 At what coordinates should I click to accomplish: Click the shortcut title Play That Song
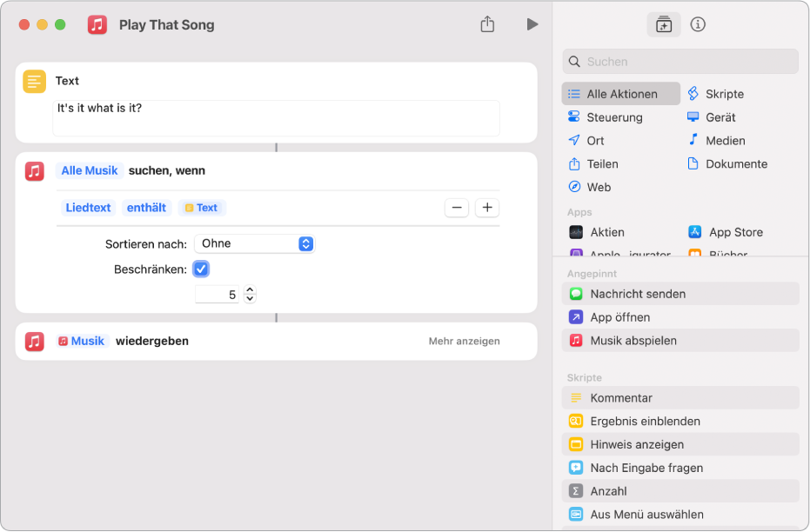point(166,24)
